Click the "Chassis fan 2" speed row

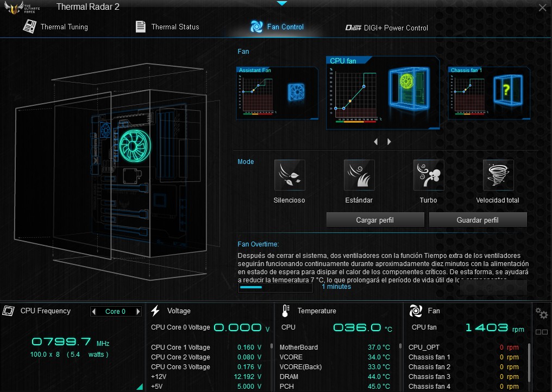(463, 367)
